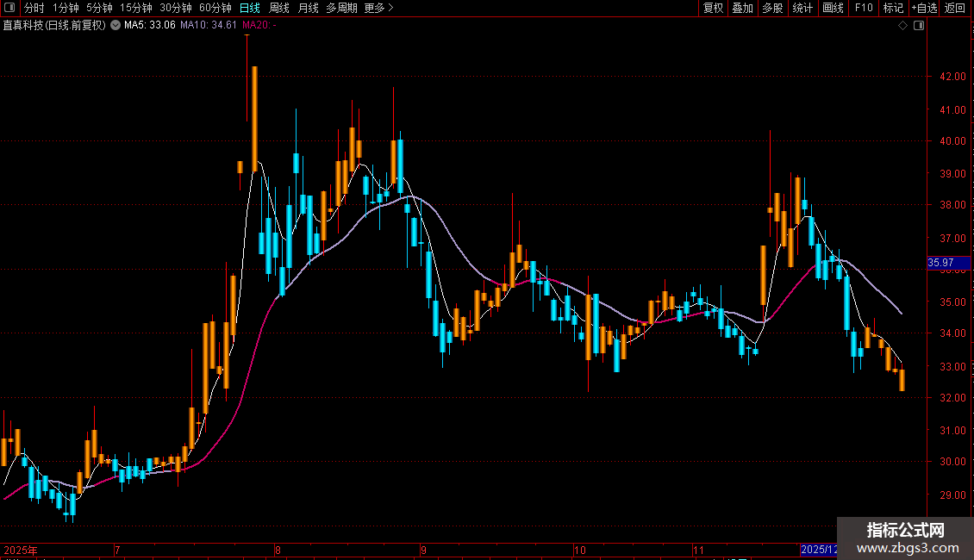Switch to 周线 weekly chart

click(279, 8)
